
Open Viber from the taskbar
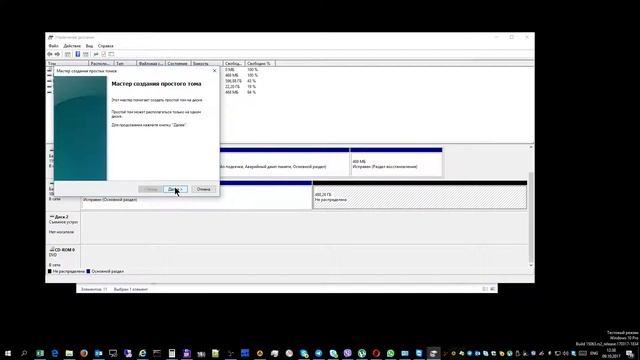tap(347, 353)
